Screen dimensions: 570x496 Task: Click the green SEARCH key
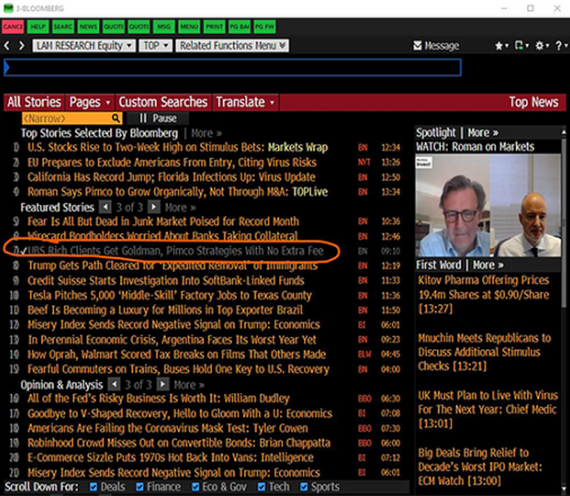pyautogui.click(x=63, y=27)
